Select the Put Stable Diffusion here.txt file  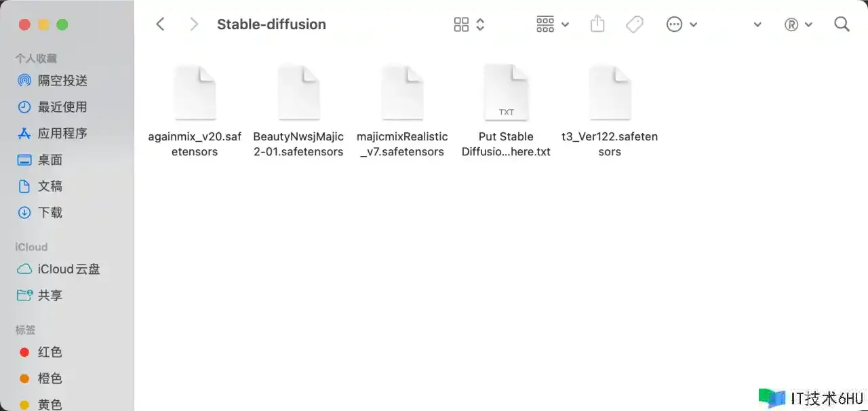click(506, 94)
